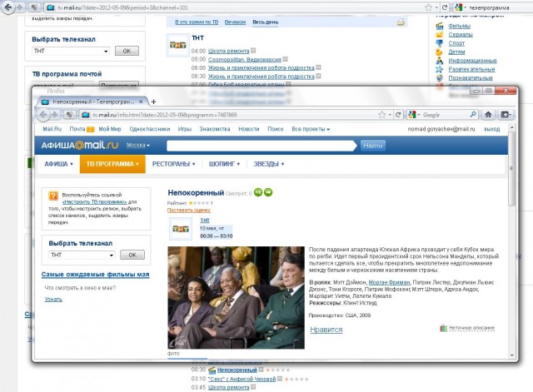
Task: Click the Неточное описание report icon
Action: tap(444, 328)
